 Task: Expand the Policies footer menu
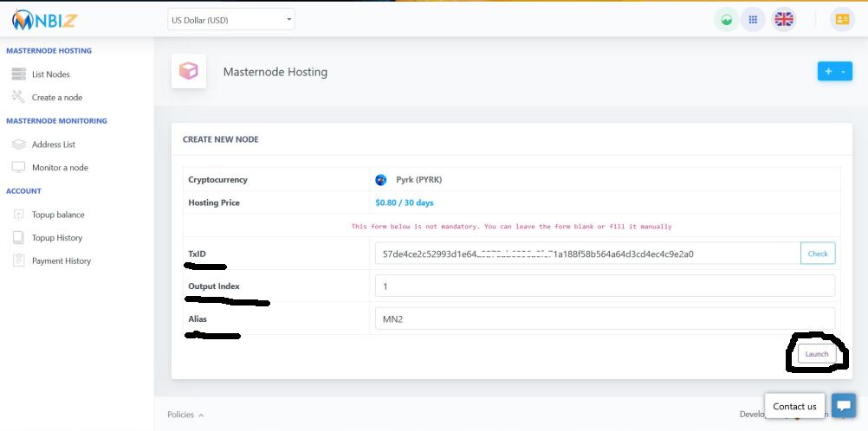pos(185,415)
